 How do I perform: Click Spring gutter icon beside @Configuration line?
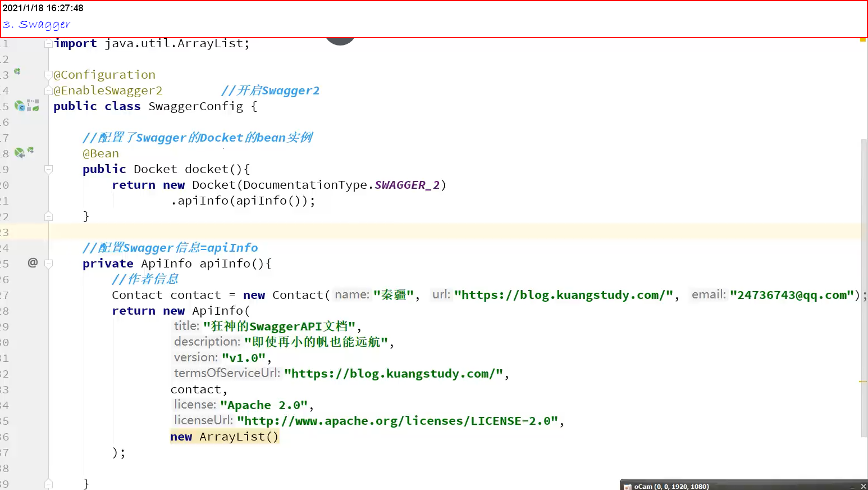pyautogui.click(x=17, y=71)
